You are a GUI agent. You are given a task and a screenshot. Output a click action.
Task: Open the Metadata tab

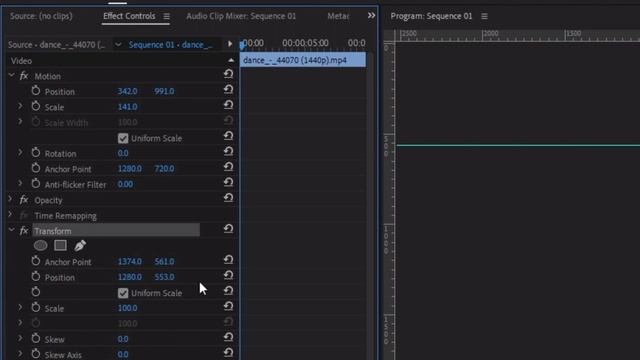pos(338,16)
